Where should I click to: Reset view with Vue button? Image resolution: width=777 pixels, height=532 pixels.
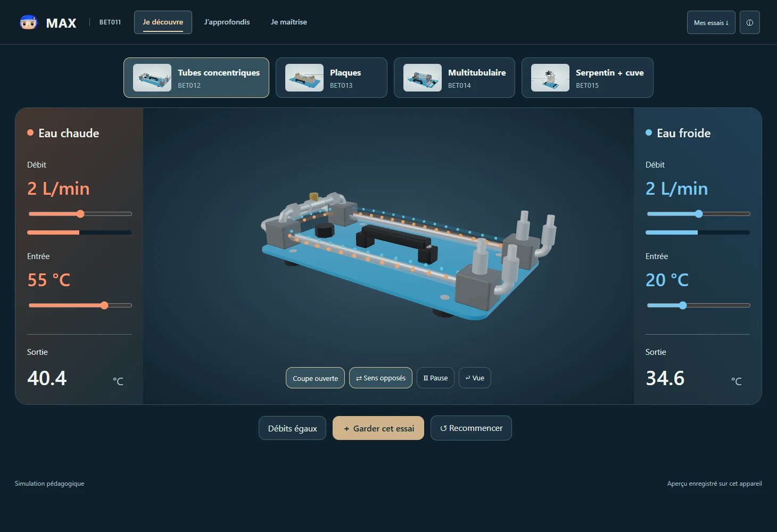click(x=475, y=378)
